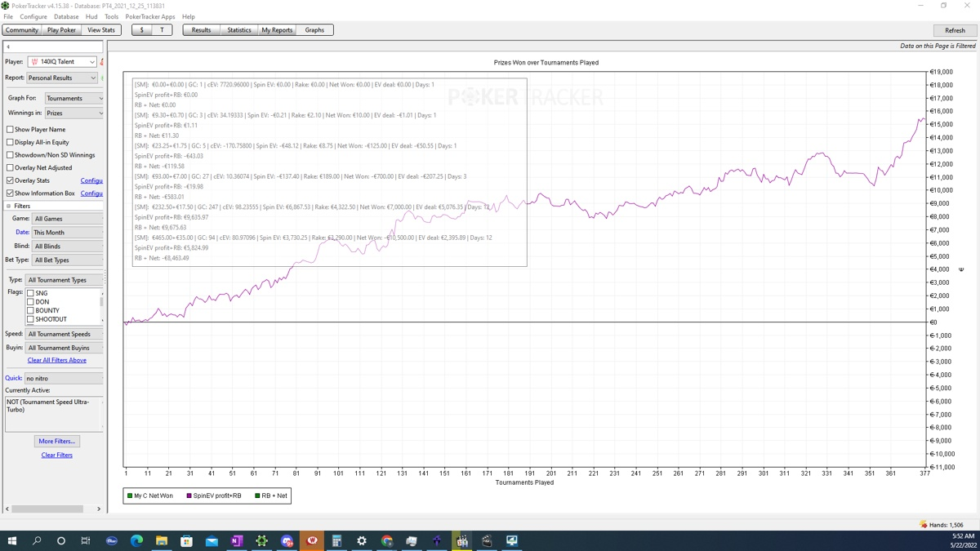Image resolution: width=980 pixels, height=551 pixels.
Task: Tick Showdown/Non SD Winnings checkbox
Action: click(x=10, y=155)
